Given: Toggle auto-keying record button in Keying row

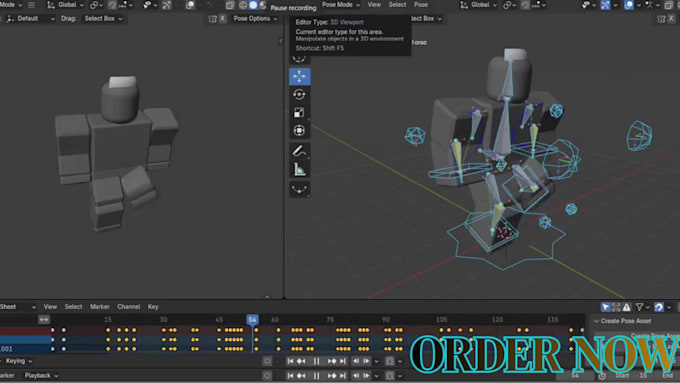Looking at the screenshot, I should 267,361.
